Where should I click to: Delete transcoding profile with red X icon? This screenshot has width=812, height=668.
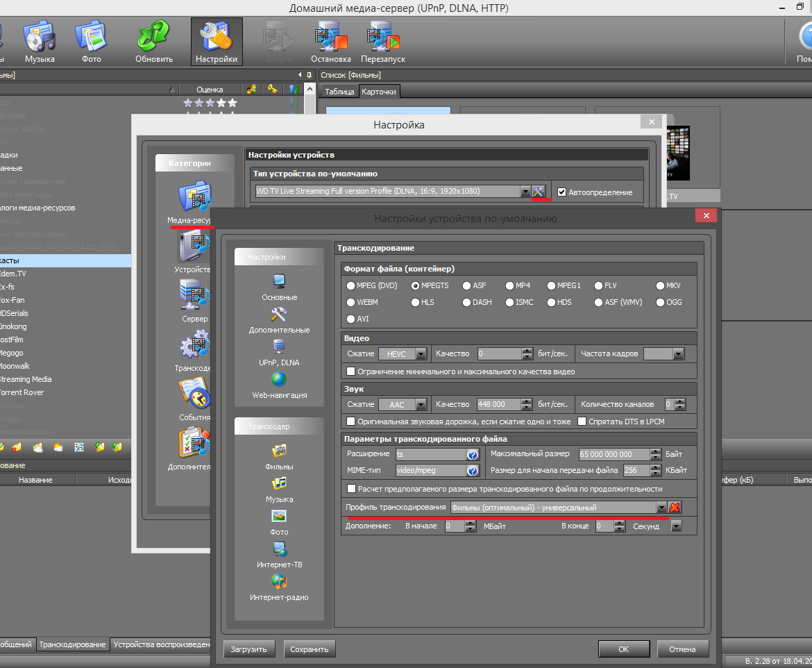coord(675,508)
